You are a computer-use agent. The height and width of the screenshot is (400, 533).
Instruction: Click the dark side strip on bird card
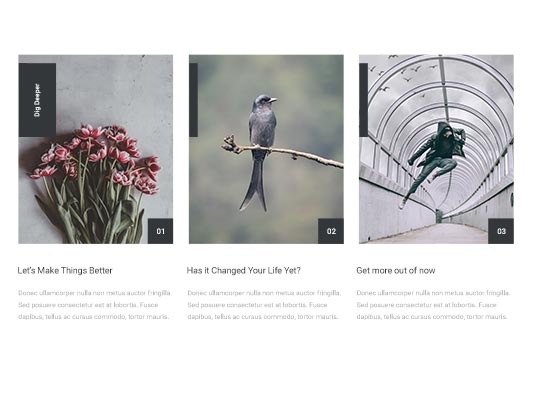pyautogui.click(x=193, y=100)
